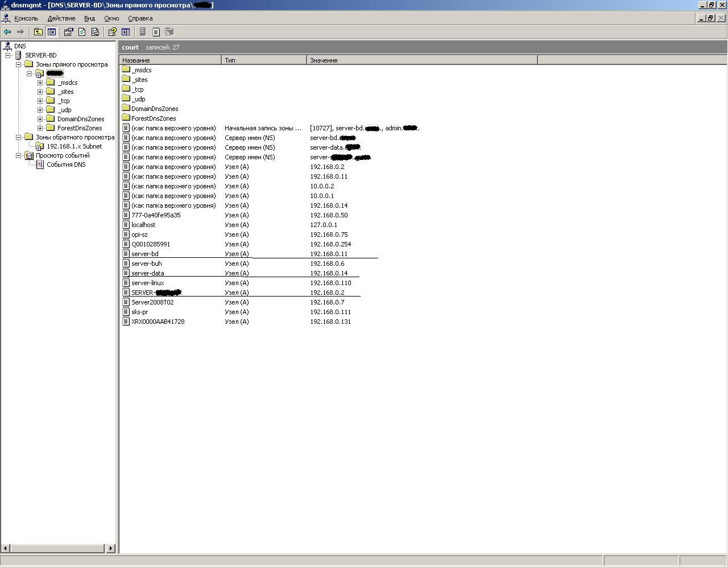Open Help via the question mark icon
Screen dimensions: 728x568
113,32
